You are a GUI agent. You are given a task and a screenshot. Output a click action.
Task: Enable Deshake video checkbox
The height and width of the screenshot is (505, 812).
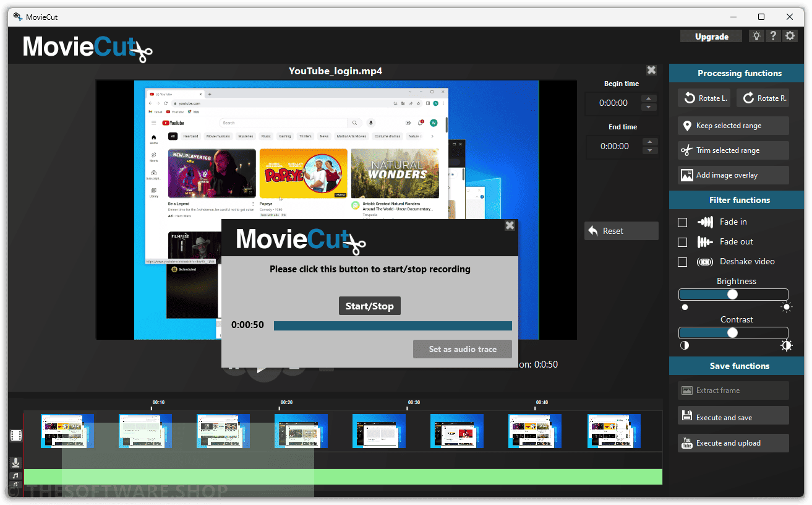click(x=683, y=262)
